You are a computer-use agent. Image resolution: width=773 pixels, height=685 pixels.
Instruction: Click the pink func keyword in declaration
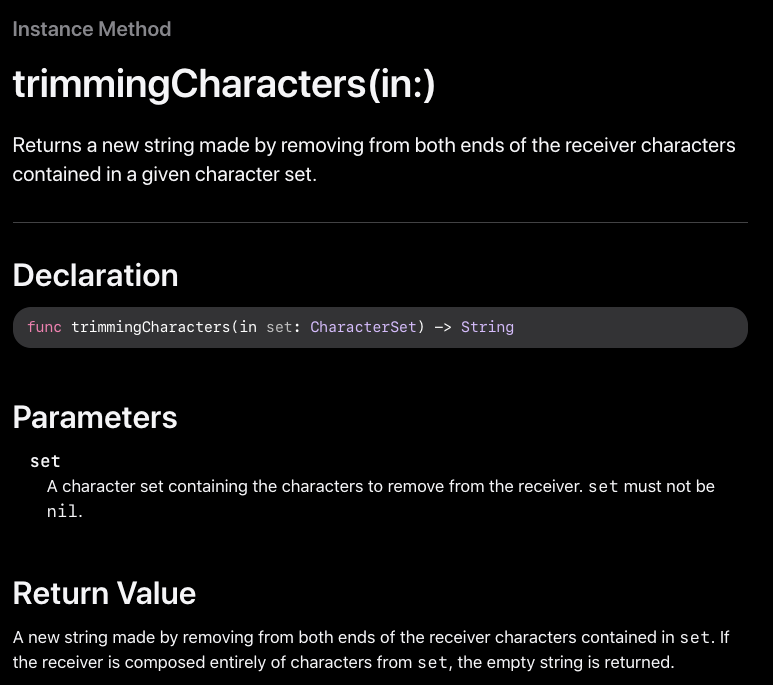coord(44,327)
